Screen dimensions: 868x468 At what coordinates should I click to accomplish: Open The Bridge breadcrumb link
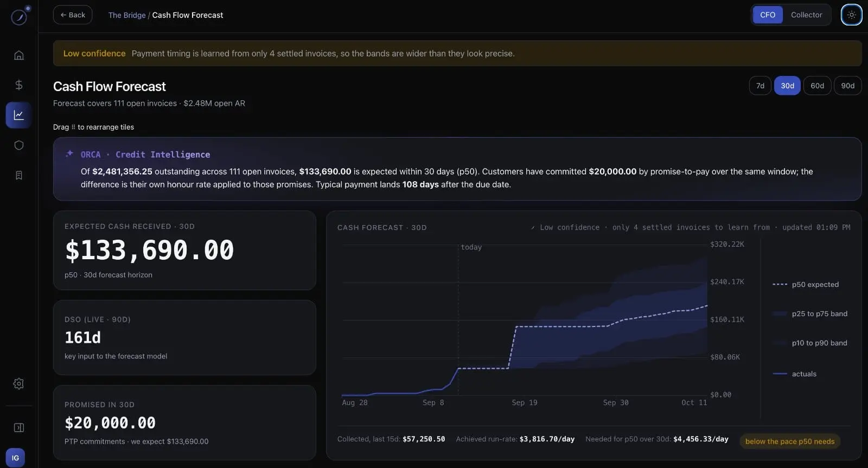pyautogui.click(x=127, y=15)
